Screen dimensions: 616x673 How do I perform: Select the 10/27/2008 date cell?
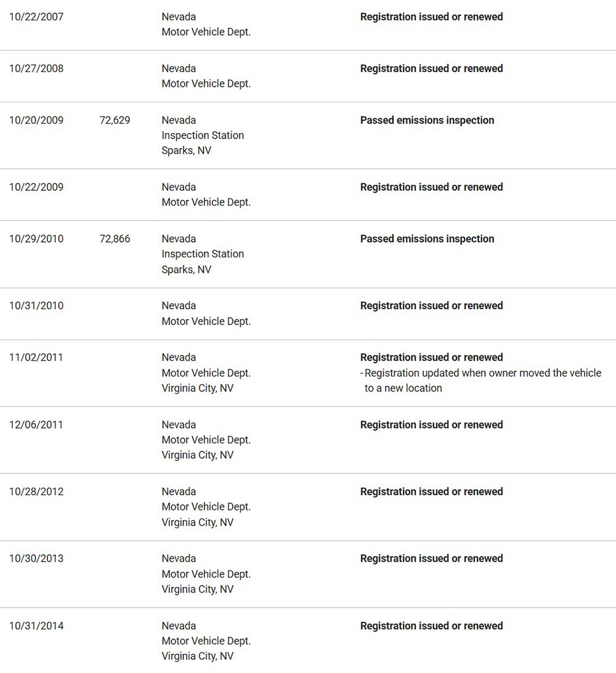(36, 68)
